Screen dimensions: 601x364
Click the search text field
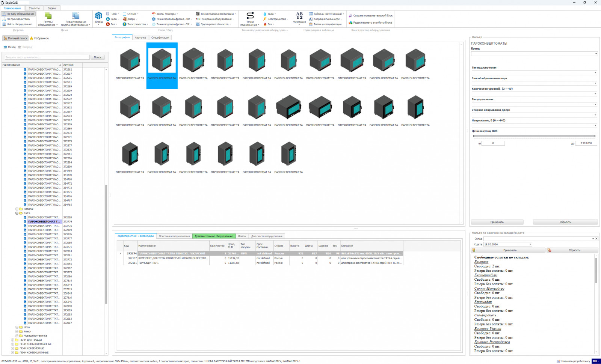[47, 57]
